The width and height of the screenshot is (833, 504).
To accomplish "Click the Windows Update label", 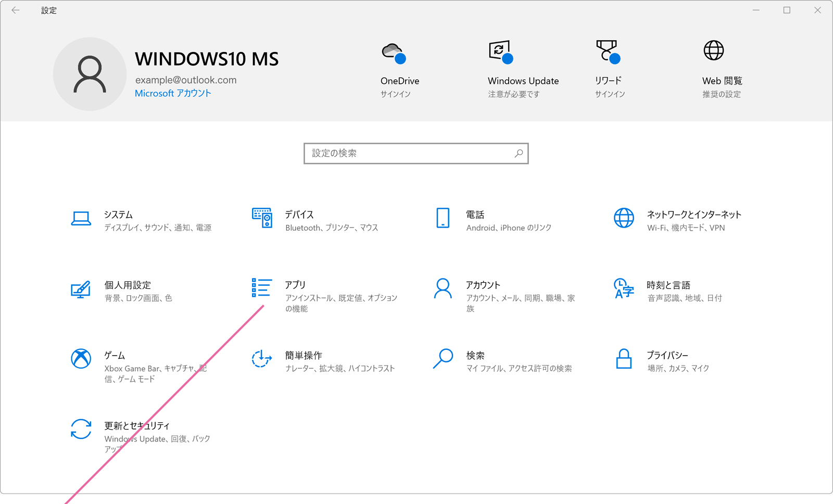I will (523, 81).
